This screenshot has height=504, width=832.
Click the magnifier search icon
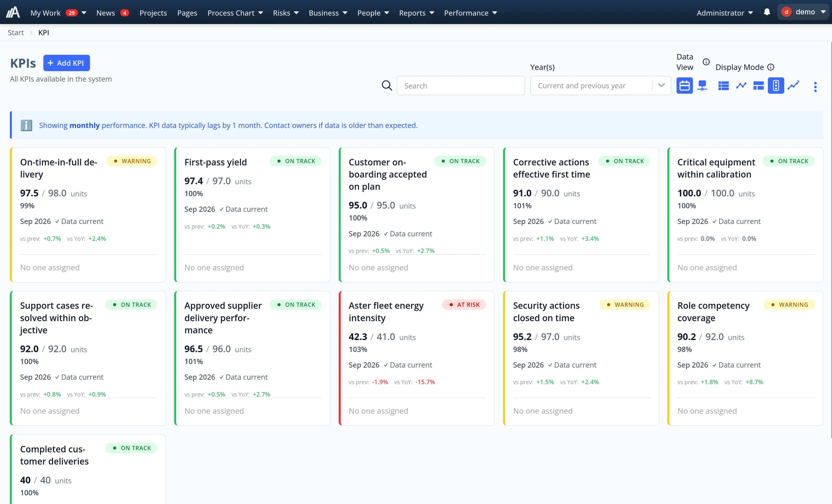(x=387, y=86)
